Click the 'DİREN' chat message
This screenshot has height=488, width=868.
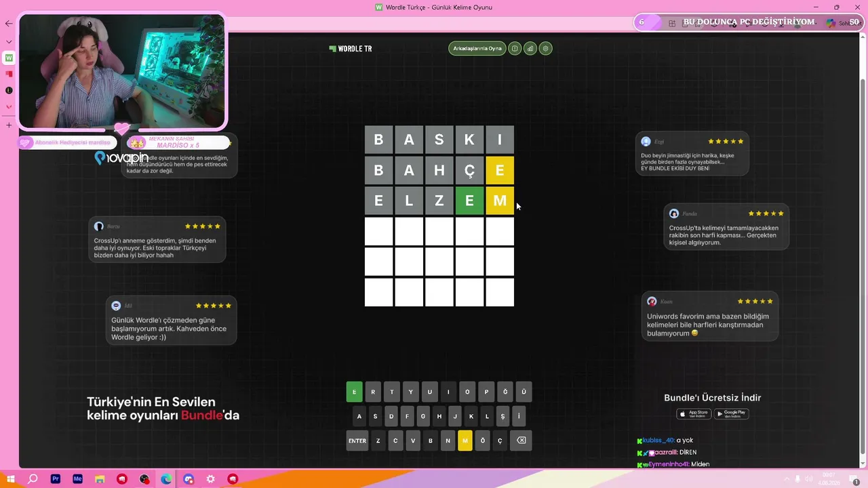pyautogui.click(x=688, y=452)
